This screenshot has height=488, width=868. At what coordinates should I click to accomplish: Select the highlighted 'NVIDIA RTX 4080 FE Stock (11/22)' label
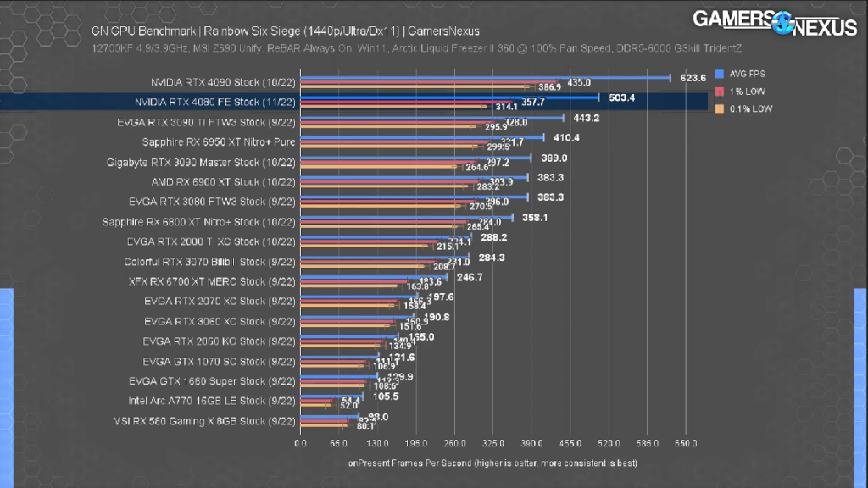click(x=215, y=103)
